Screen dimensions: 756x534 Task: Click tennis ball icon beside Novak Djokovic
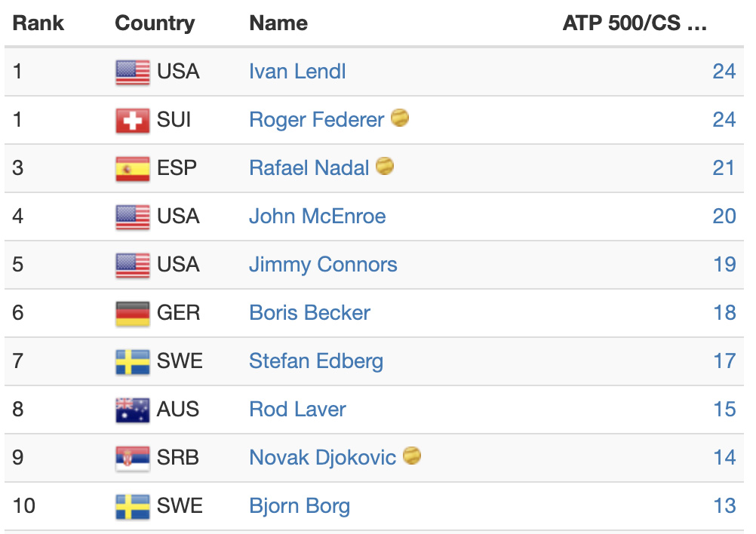pos(412,456)
